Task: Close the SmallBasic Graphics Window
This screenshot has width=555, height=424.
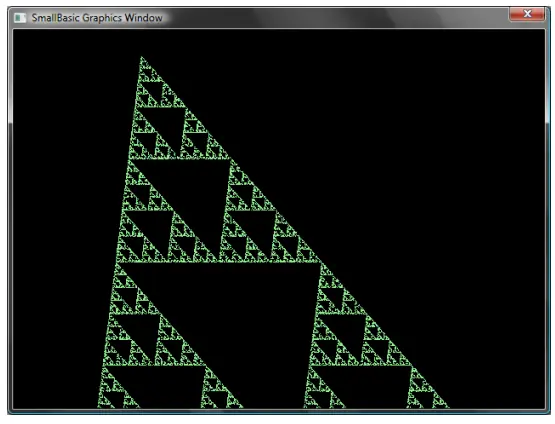Action: tap(527, 14)
